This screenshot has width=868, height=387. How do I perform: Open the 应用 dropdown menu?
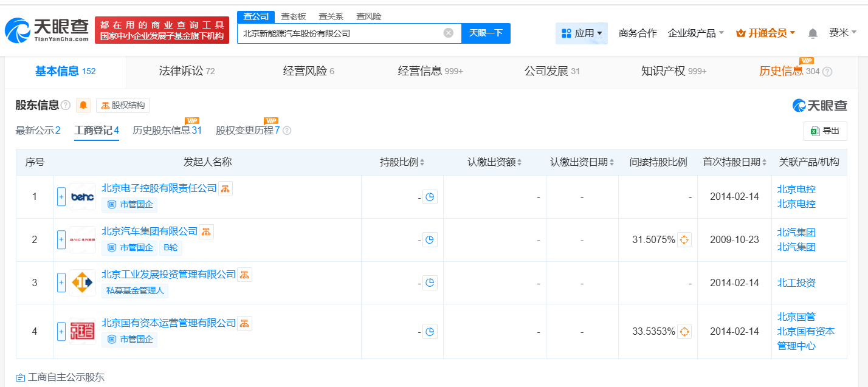(x=582, y=33)
